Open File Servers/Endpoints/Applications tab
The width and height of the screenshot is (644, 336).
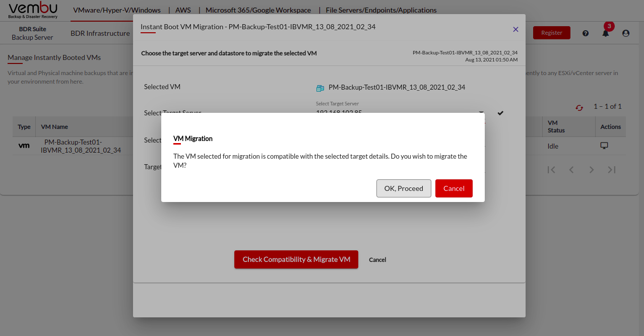381,10
